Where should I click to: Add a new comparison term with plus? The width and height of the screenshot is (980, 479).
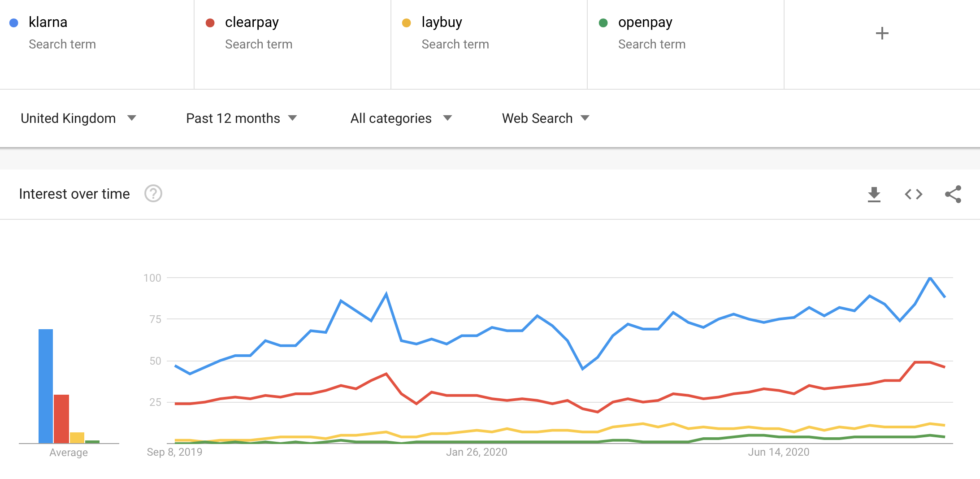point(882,33)
